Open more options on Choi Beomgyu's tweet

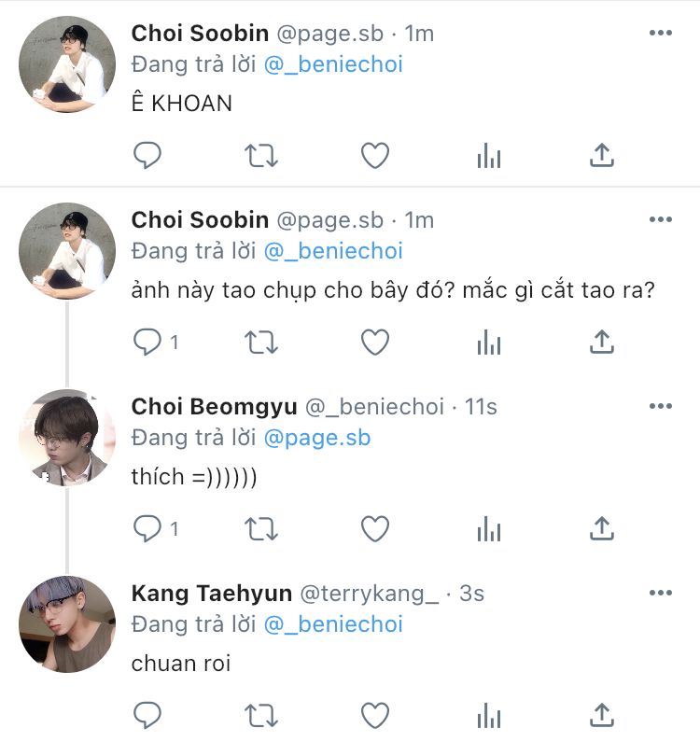point(660,407)
